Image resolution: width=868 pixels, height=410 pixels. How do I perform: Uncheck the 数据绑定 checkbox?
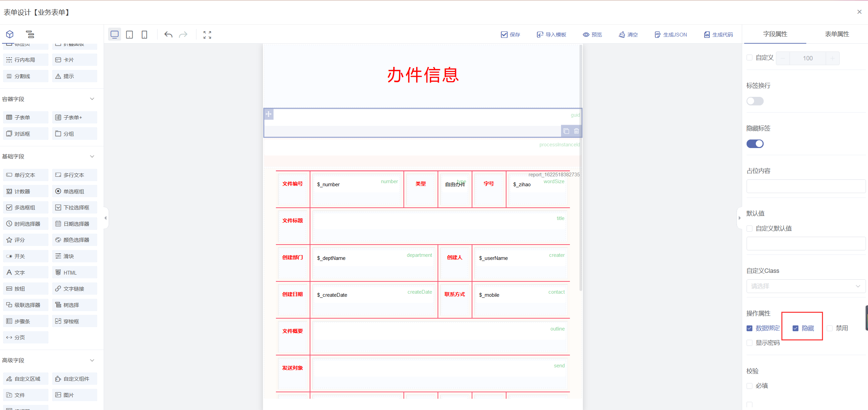(x=749, y=328)
